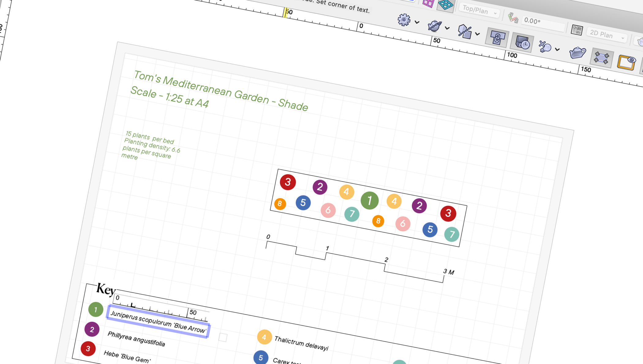The width and height of the screenshot is (643, 364).
Task: Click the plan rotation icon
Action: coord(513,18)
